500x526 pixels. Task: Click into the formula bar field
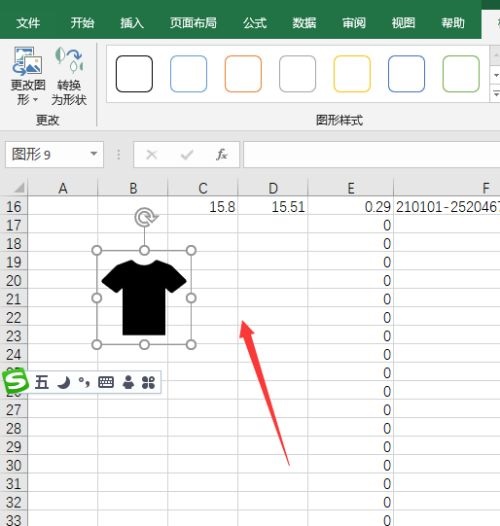371,155
